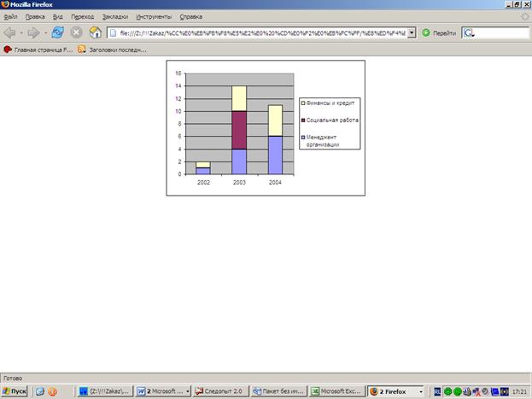Image resolution: width=532 pixels, height=399 pixels.
Task: Open the Справка menu
Action: click(191, 16)
